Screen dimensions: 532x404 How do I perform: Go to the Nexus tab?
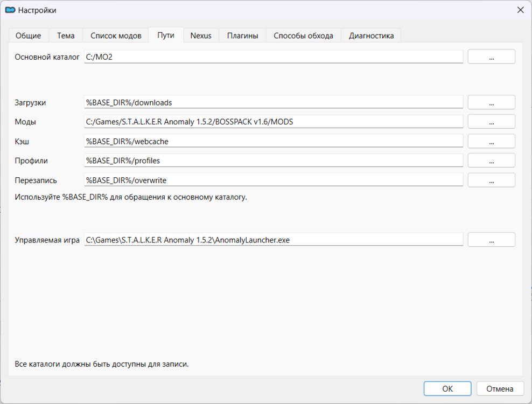(x=201, y=36)
